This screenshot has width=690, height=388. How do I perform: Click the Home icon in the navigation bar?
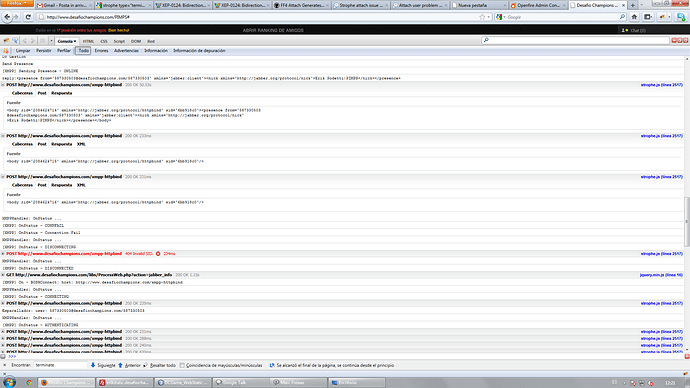pos(634,17)
